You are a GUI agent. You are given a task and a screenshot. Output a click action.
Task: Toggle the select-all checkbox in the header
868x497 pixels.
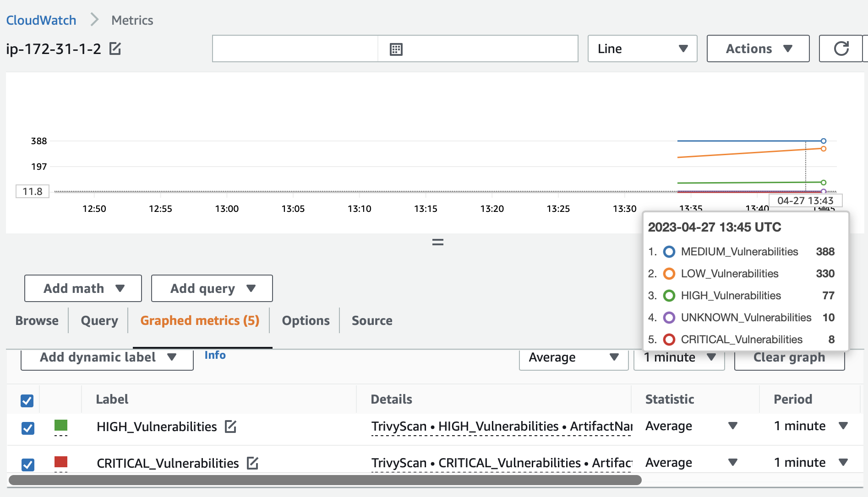27,400
